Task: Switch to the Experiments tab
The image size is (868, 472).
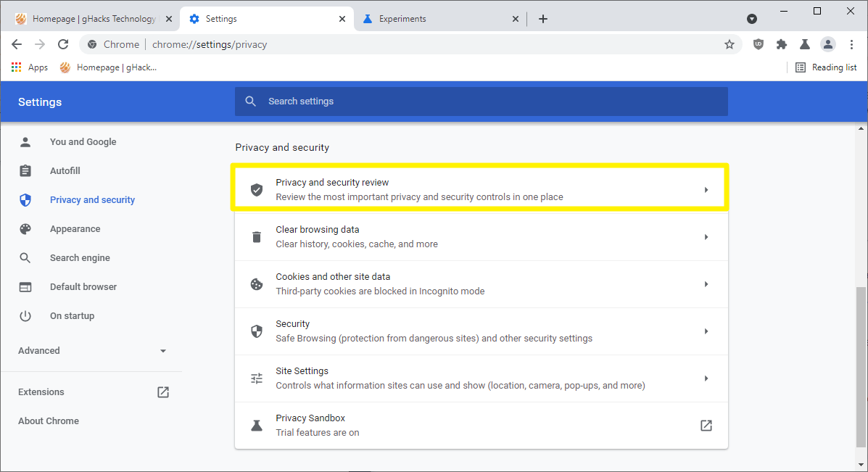Action: (x=439, y=19)
